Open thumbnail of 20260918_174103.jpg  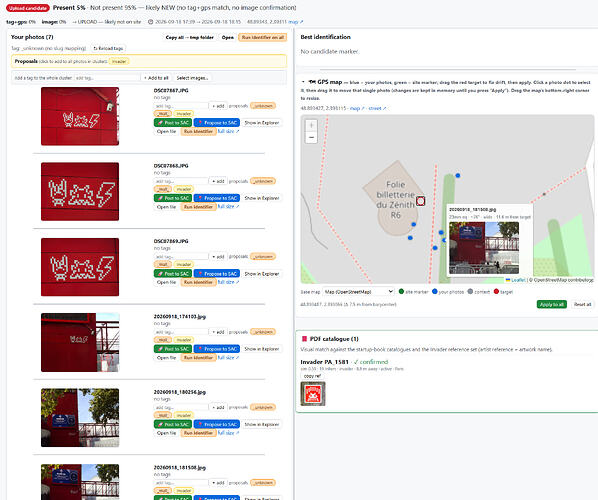coord(80,342)
